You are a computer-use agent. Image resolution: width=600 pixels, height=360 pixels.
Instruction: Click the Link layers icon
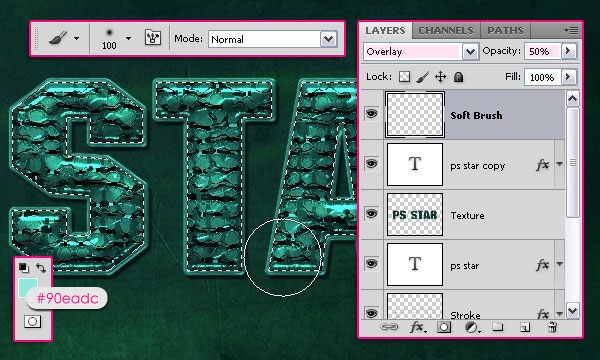(389, 327)
